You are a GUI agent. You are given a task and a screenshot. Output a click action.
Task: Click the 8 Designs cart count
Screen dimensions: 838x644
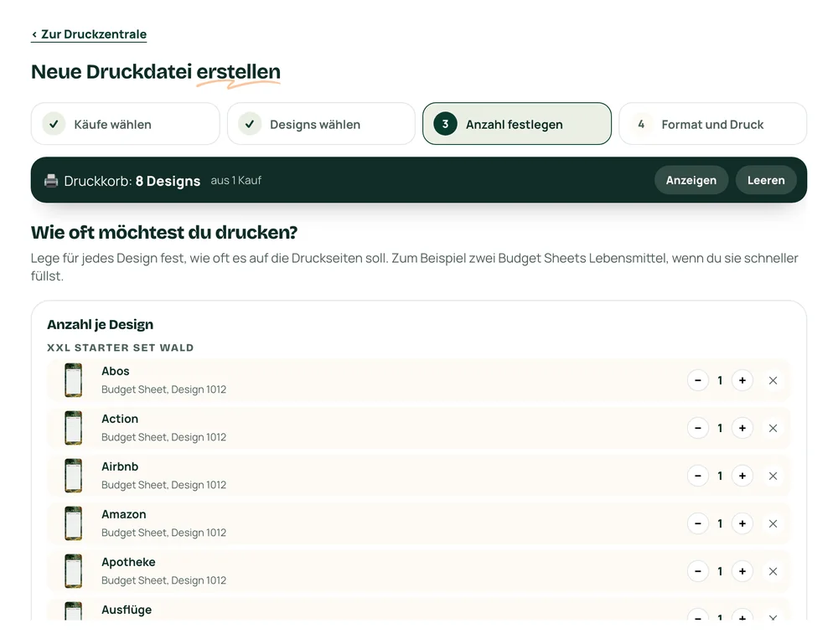pyautogui.click(x=168, y=181)
